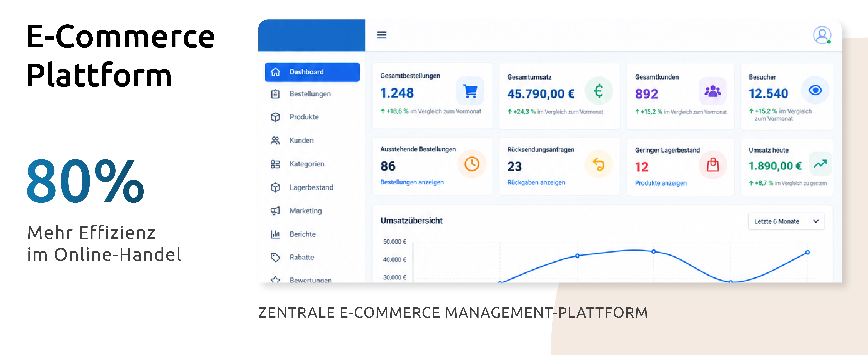Go to Bestellungen in the sidebar
Image resolution: width=868 pixels, height=355 pixels.
coord(310,94)
